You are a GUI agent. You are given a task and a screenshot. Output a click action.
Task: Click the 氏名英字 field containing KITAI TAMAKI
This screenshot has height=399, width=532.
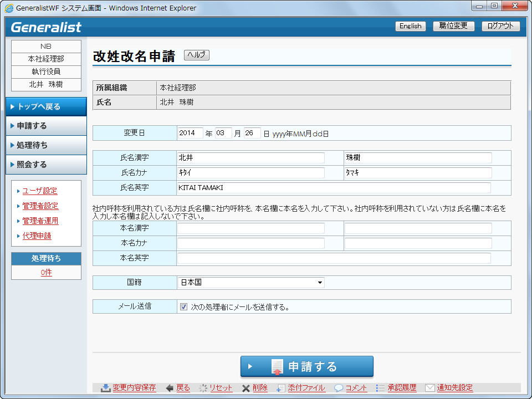click(x=334, y=188)
